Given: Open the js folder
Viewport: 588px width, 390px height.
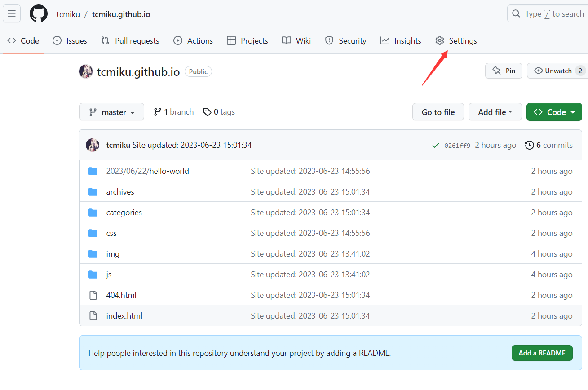Looking at the screenshot, I should tap(109, 275).
